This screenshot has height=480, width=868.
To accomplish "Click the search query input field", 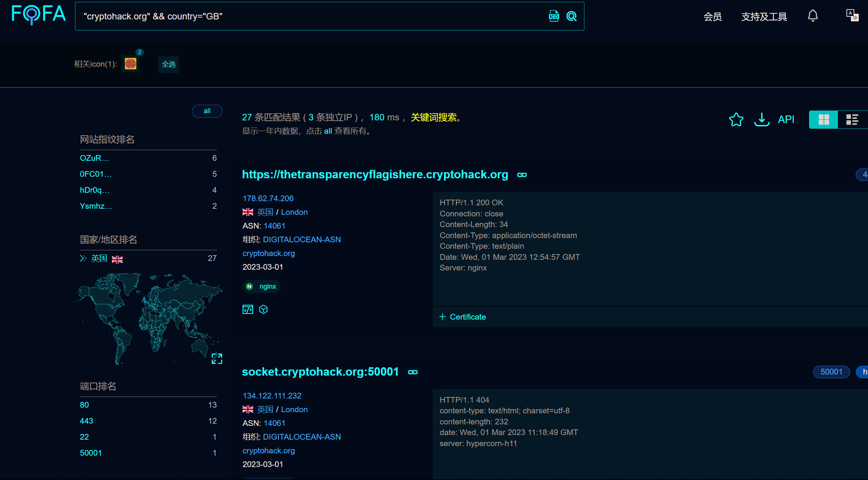I will 305,16.
